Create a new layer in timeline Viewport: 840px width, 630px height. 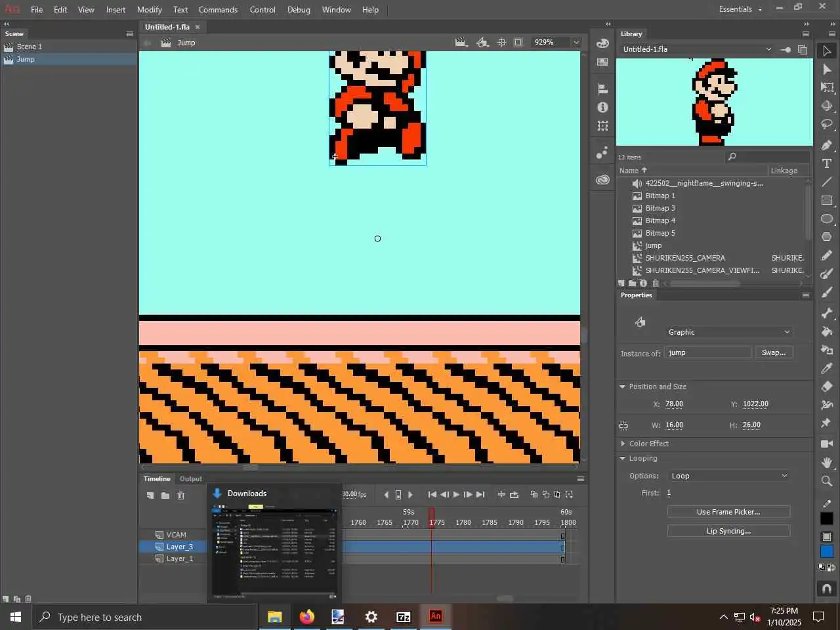(x=150, y=495)
